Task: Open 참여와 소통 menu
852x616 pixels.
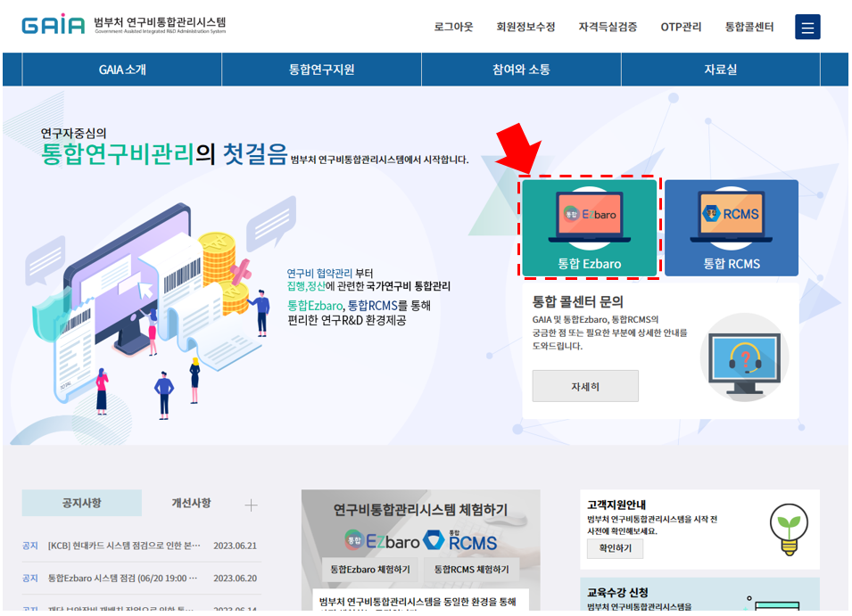Action: pos(521,70)
